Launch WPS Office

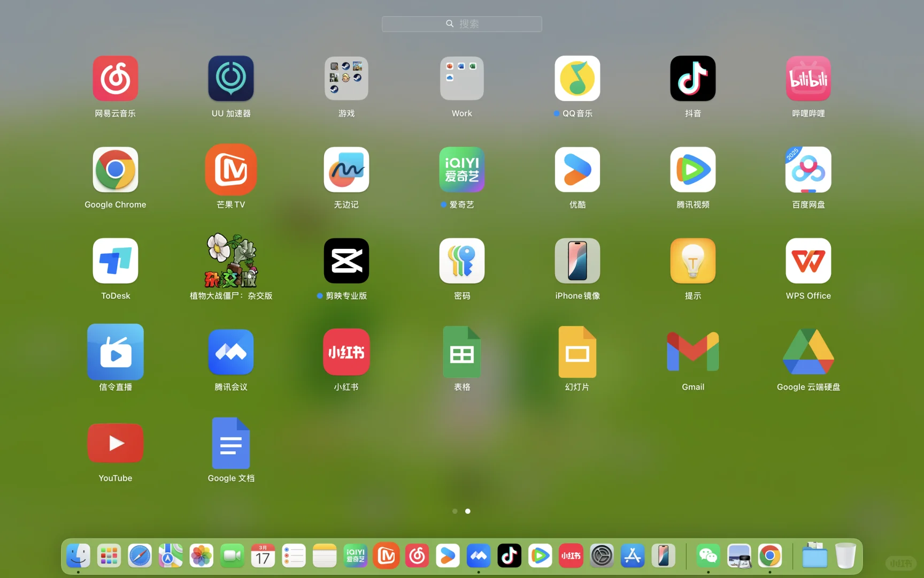[808, 261]
